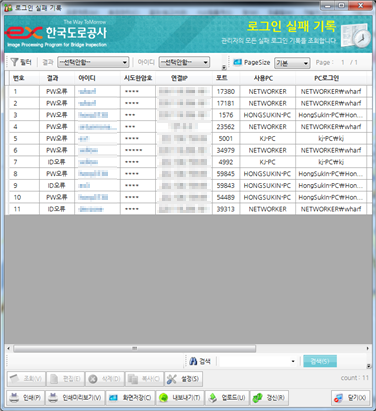
Task: Sort by 연결IP column header
Action: coord(184,78)
